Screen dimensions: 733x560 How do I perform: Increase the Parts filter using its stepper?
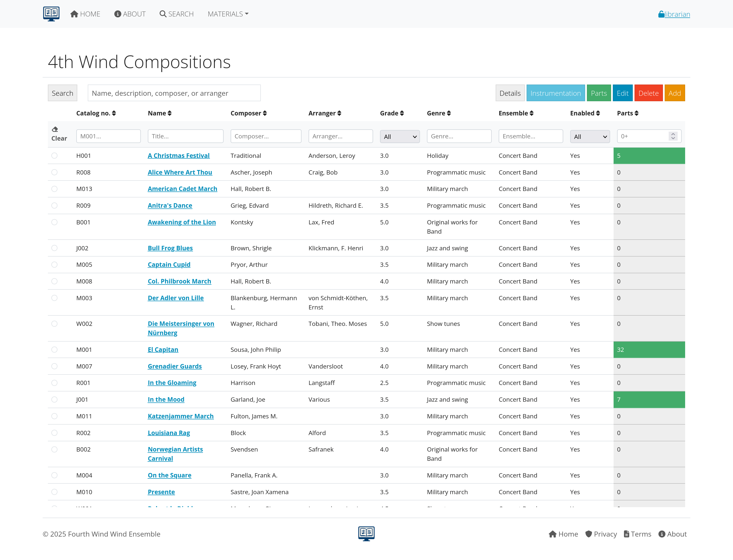[x=673, y=134]
